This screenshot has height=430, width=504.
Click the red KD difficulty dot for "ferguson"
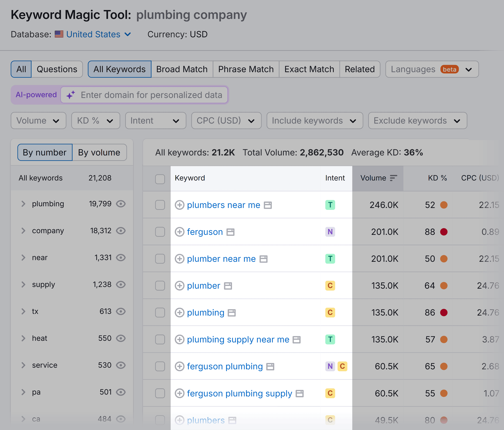(444, 232)
